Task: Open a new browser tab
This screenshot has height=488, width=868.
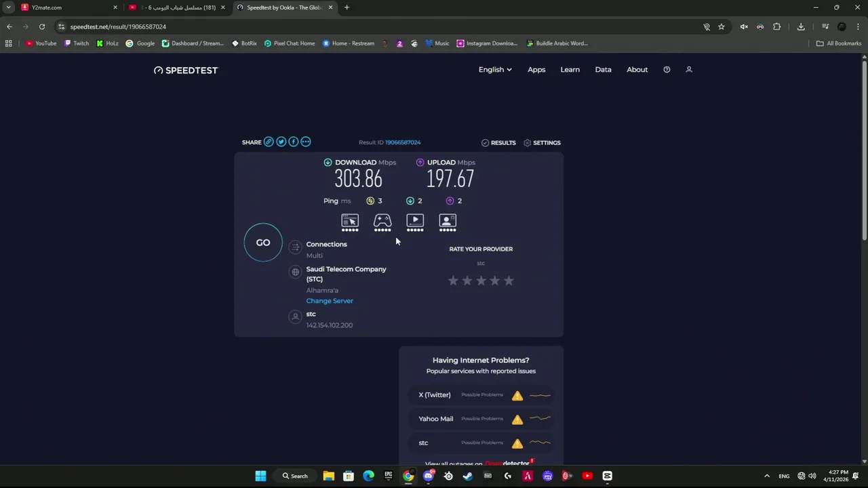Action: (x=347, y=7)
